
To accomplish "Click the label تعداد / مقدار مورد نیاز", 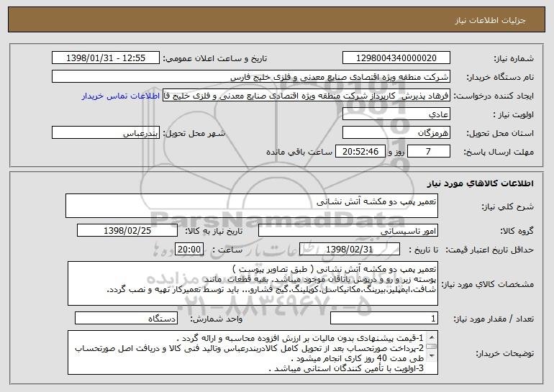I will coord(494,319).
